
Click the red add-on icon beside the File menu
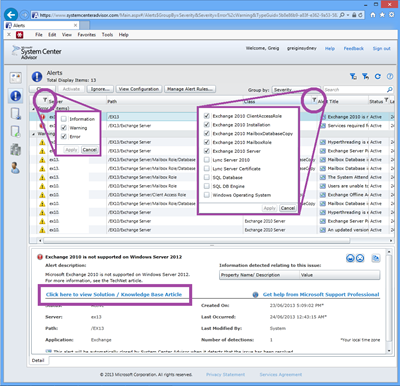(x=20, y=35)
